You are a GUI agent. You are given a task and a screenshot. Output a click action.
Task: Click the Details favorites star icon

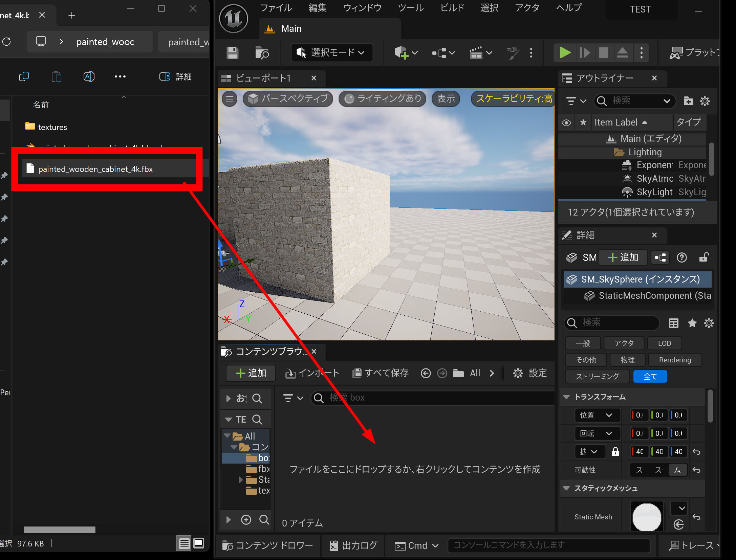(692, 323)
